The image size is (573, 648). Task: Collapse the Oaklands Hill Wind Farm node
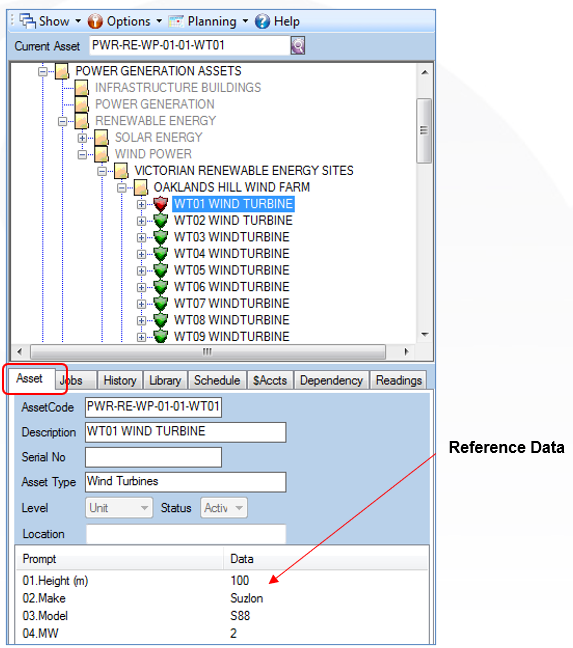click(x=121, y=188)
